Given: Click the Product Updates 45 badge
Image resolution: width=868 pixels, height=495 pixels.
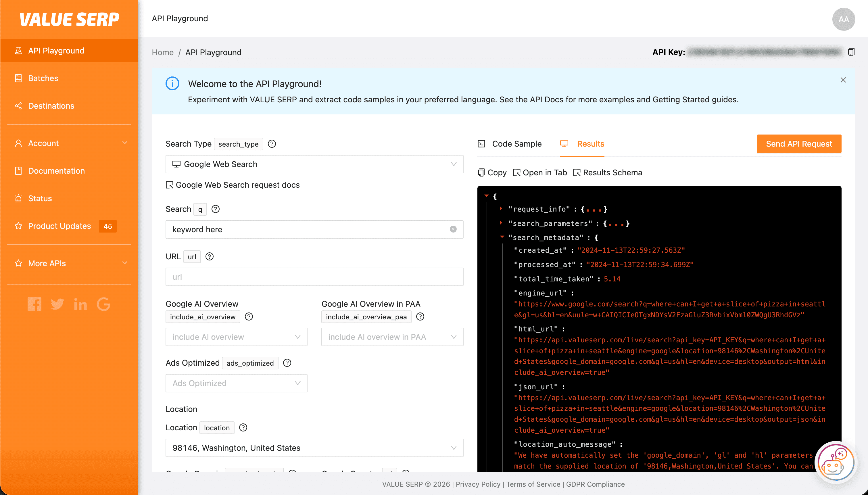Looking at the screenshot, I should 108,226.
